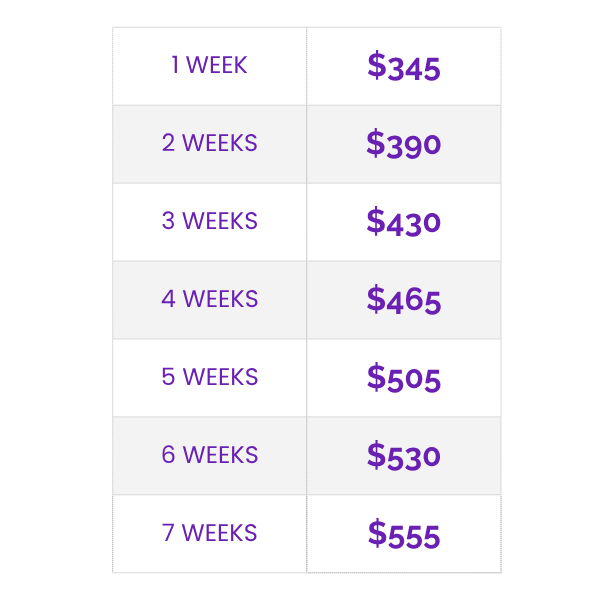
Task: Select the 7 WEEKS label
Action: pos(209,534)
